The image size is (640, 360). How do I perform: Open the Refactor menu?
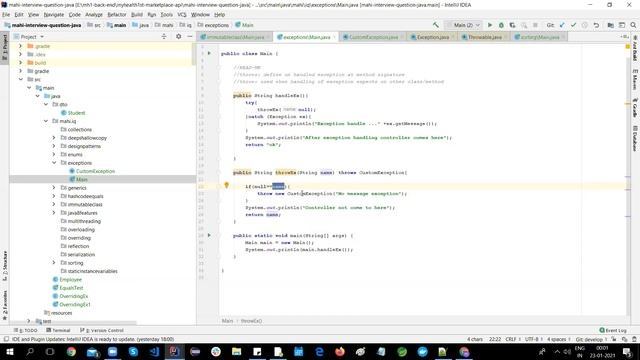117,14
